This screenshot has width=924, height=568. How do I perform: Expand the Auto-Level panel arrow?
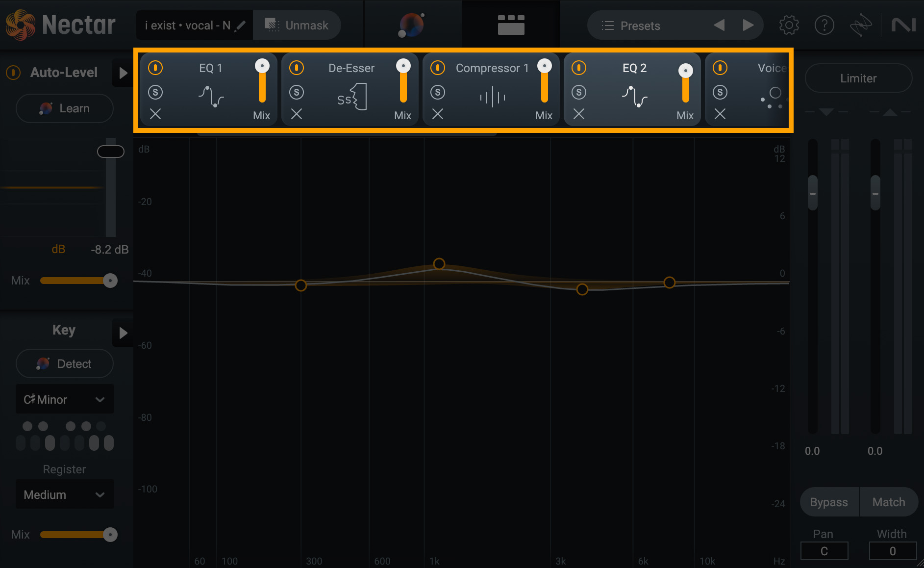(123, 73)
